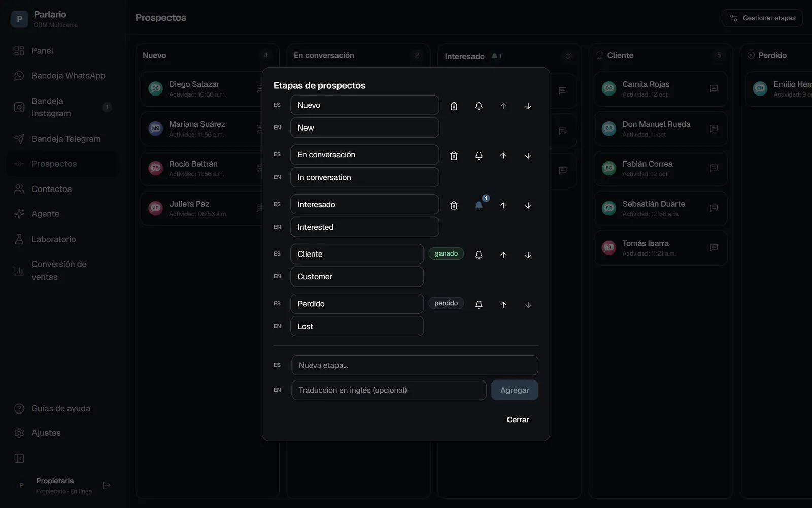The image size is (812, 508).
Task: Delete the Interesado stage
Action: tap(454, 205)
